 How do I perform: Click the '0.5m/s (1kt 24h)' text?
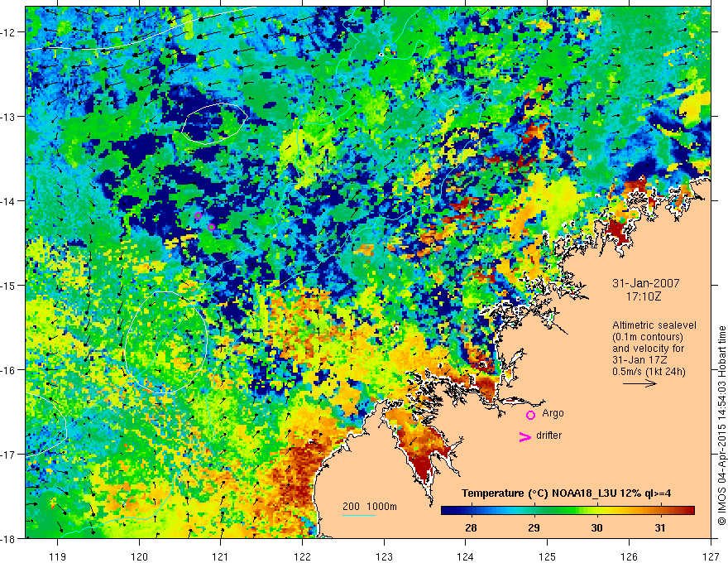[649, 372]
